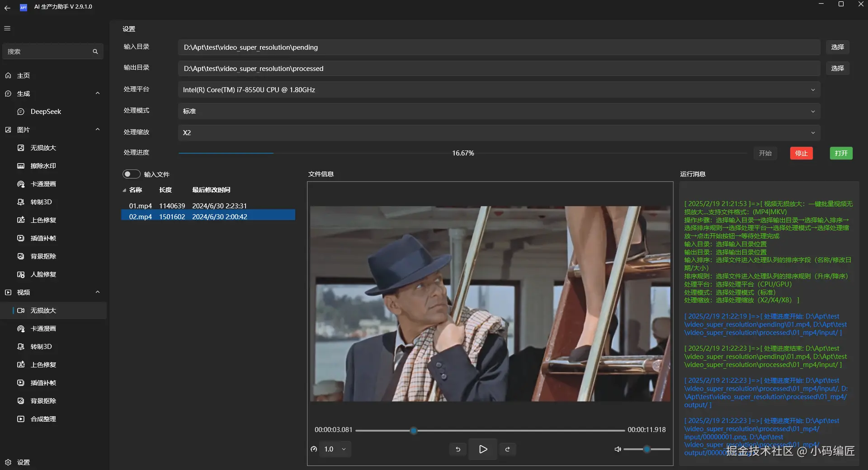Screen dimensions: 868x470
Task: Go to 人脸修复 page
Action: point(53,274)
